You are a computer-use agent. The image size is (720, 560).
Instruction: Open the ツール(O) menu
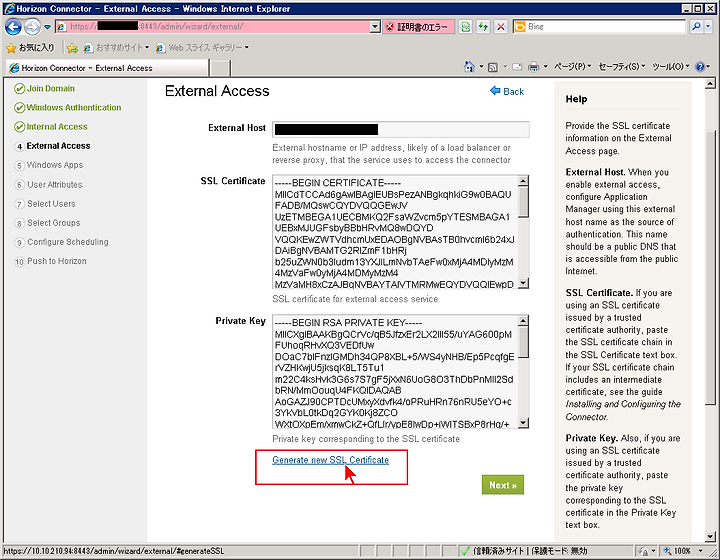coord(671,67)
